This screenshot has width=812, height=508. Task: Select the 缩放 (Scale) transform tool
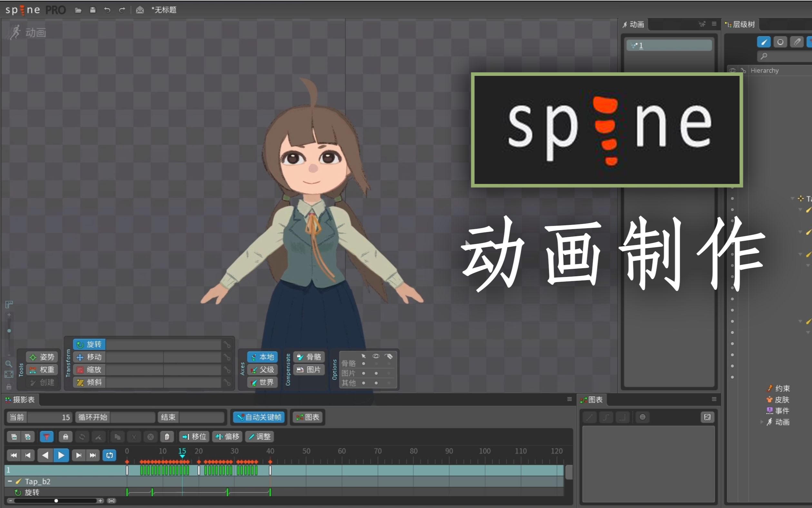pyautogui.click(x=89, y=370)
